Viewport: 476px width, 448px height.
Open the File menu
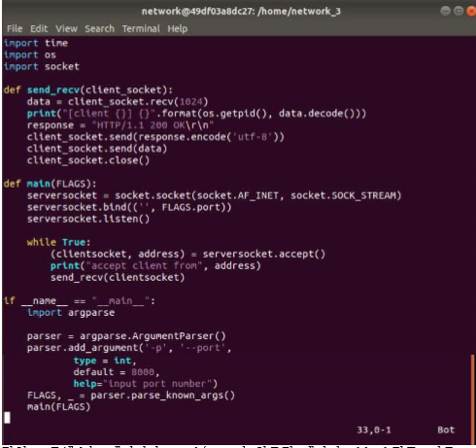tap(15, 29)
